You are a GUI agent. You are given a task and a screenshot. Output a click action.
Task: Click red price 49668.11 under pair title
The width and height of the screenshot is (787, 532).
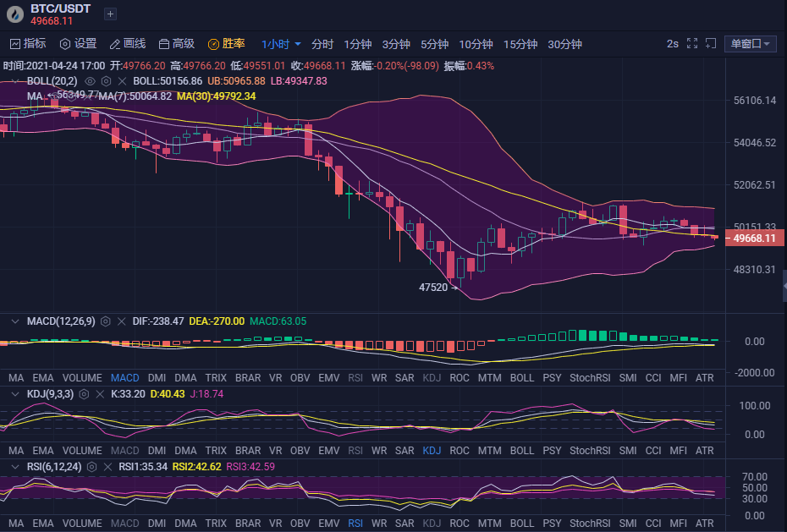[x=51, y=21]
